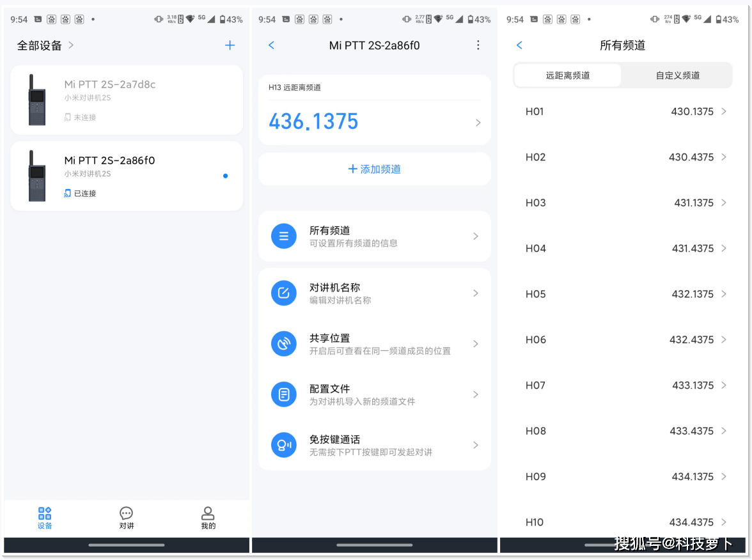Open Mi PTT 2S-2a86f0 device image
The height and width of the screenshot is (560, 752).
click(x=37, y=176)
